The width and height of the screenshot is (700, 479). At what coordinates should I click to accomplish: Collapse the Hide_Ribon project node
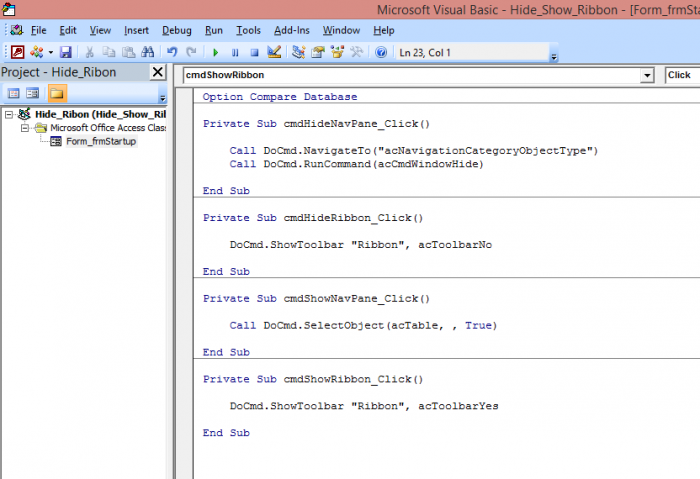pos(9,115)
